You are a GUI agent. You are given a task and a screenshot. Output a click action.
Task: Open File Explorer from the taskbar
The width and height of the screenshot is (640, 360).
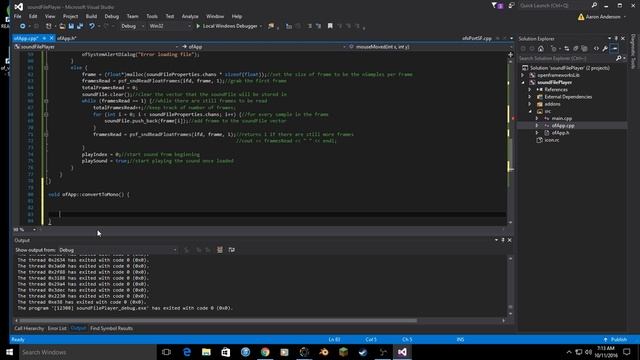coord(206,352)
